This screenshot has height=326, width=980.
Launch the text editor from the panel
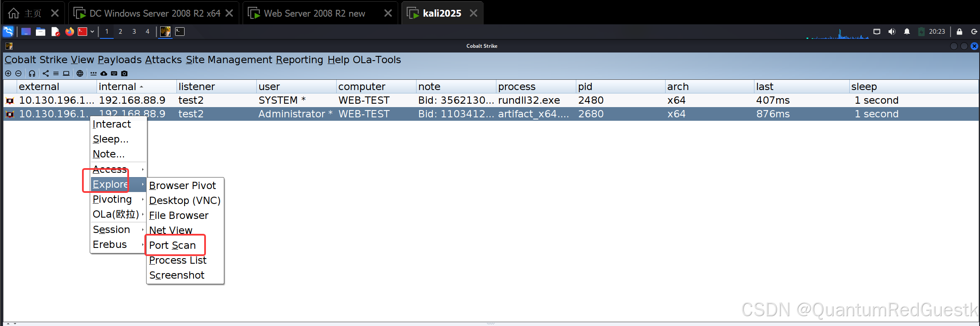pyautogui.click(x=55, y=32)
